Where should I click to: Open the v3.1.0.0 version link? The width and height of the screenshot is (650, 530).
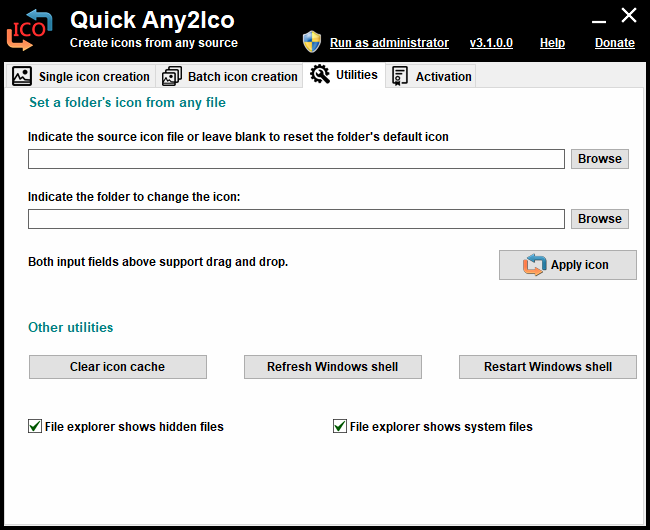[491, 43]
